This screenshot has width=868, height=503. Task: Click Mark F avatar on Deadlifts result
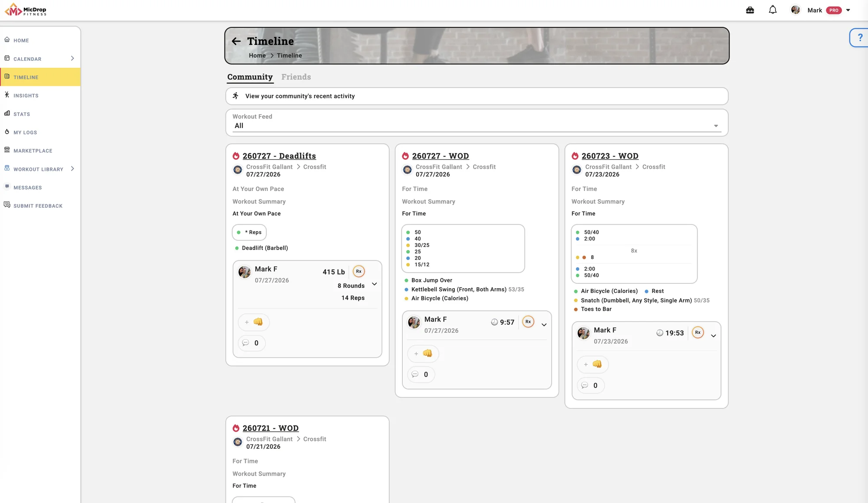tap(244, 272)
